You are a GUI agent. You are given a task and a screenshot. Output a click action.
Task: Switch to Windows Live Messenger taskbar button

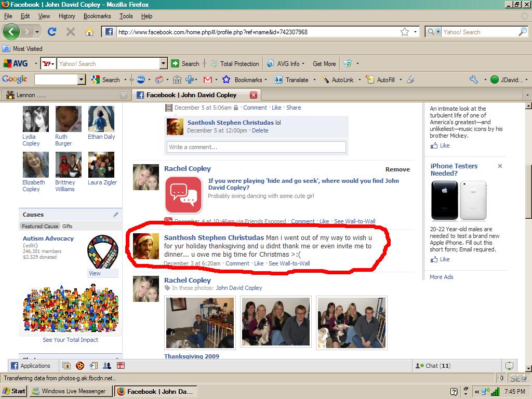pos(70,391)
